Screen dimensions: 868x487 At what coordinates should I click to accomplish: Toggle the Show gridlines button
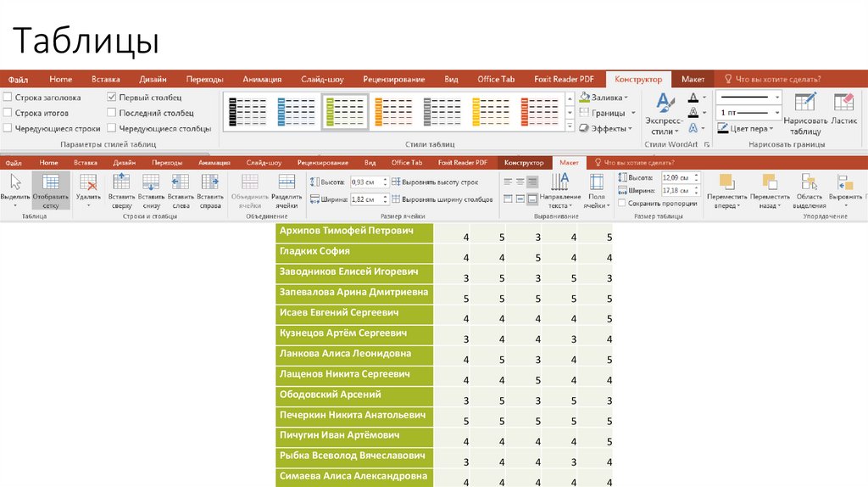click(50, 190)
